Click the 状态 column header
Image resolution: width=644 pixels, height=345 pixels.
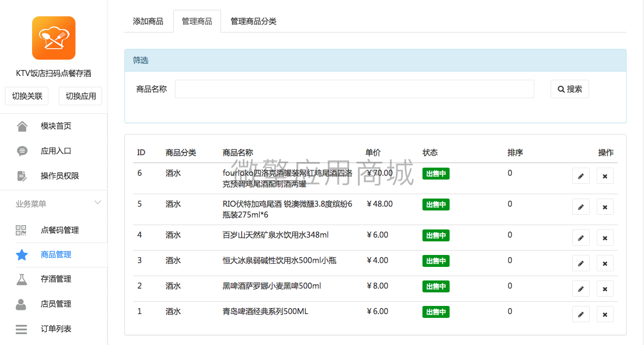point(430,152)
